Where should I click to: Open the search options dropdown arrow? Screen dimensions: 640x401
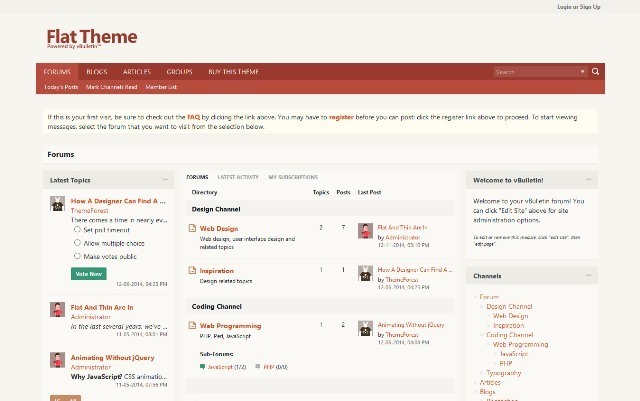(582, 72)
